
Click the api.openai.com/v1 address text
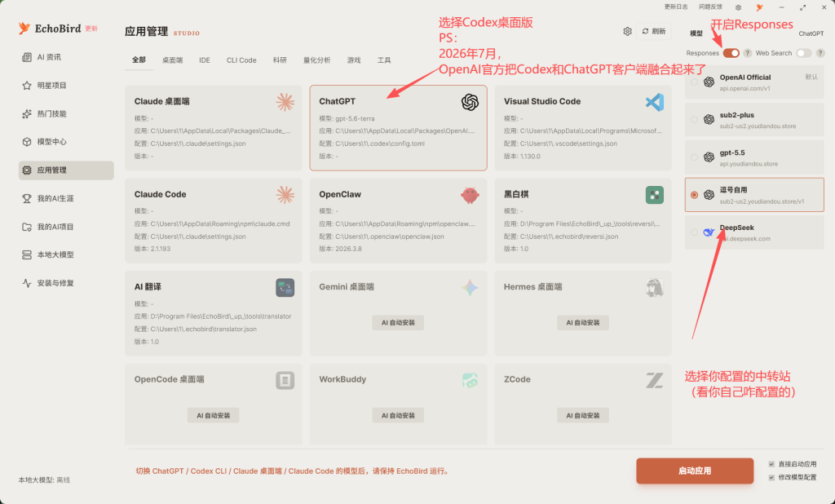coord(744,88)
